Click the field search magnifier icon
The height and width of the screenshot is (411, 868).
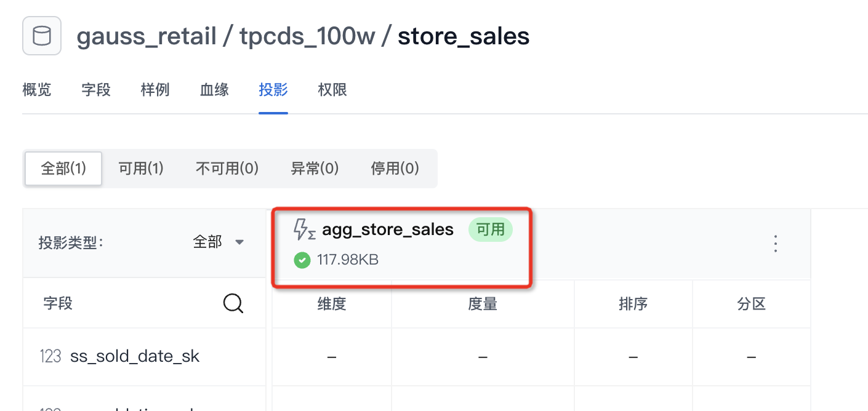233,303
